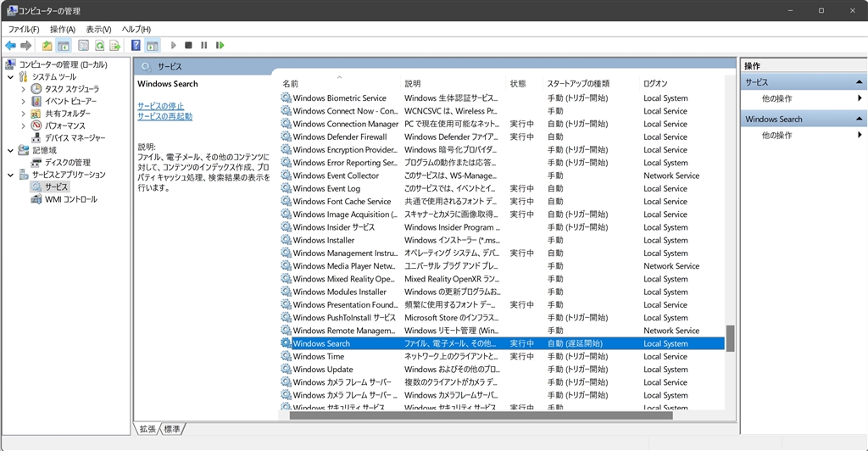Click the Forward arrow toolbar icon
The image size is (868, 451).
point(26,46)
